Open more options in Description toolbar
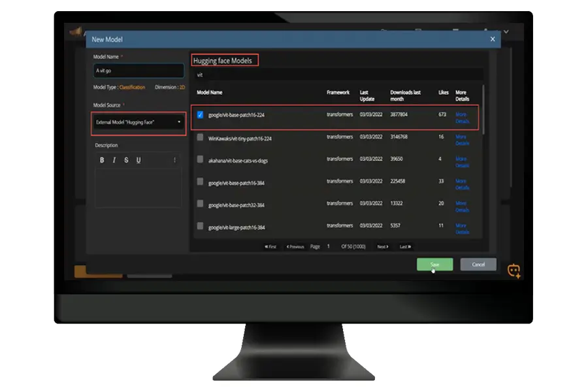Image resolution: width=588 pixels, height=392 pixels. 174,160
